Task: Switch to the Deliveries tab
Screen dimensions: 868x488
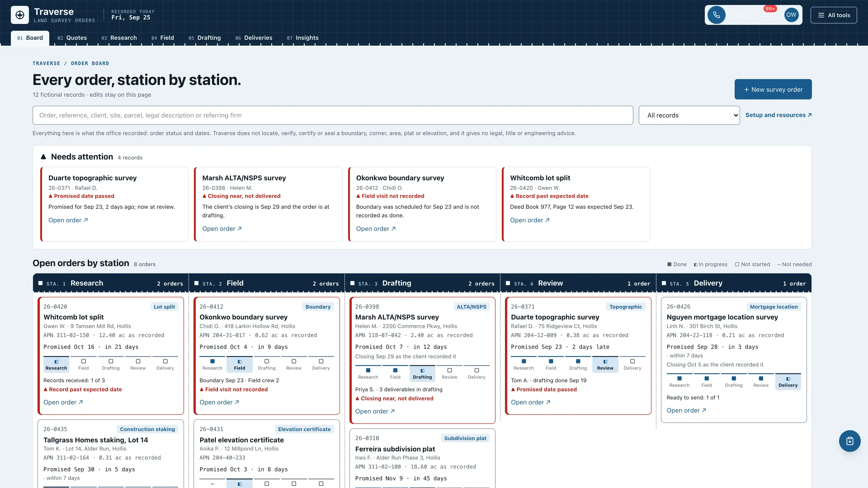Action: 254,38
